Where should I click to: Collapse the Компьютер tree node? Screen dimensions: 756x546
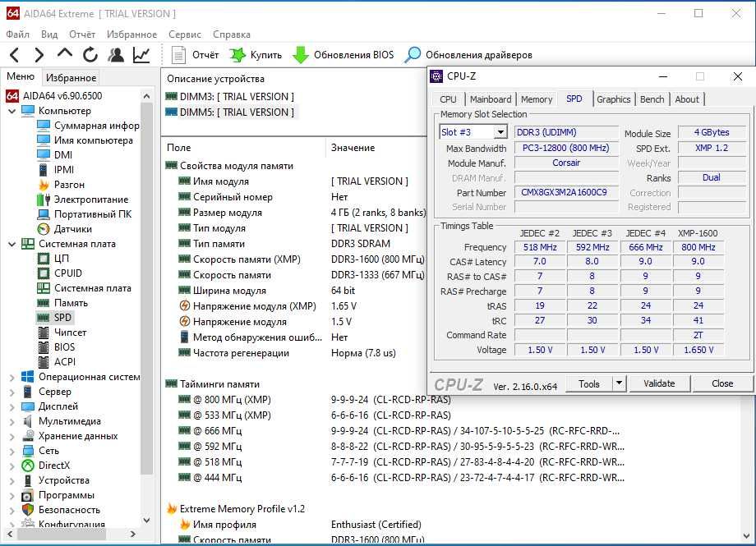coord(12,111)
